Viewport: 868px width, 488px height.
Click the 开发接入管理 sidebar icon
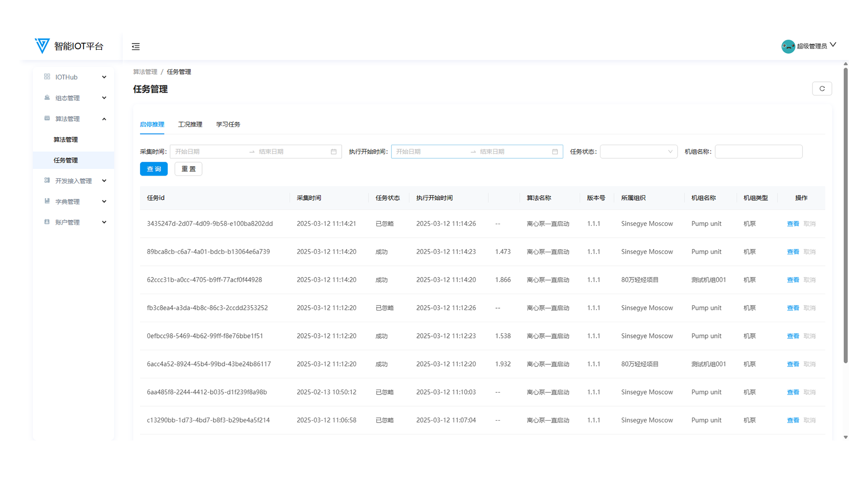pos(47,180)
